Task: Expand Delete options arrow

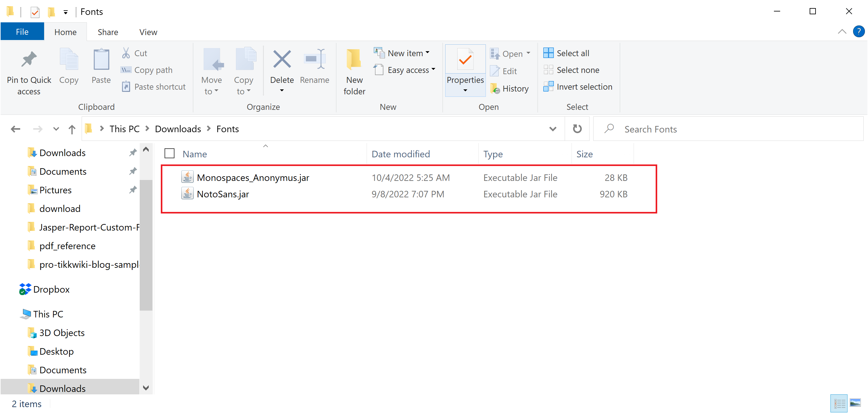Action: tap(282, 90)
